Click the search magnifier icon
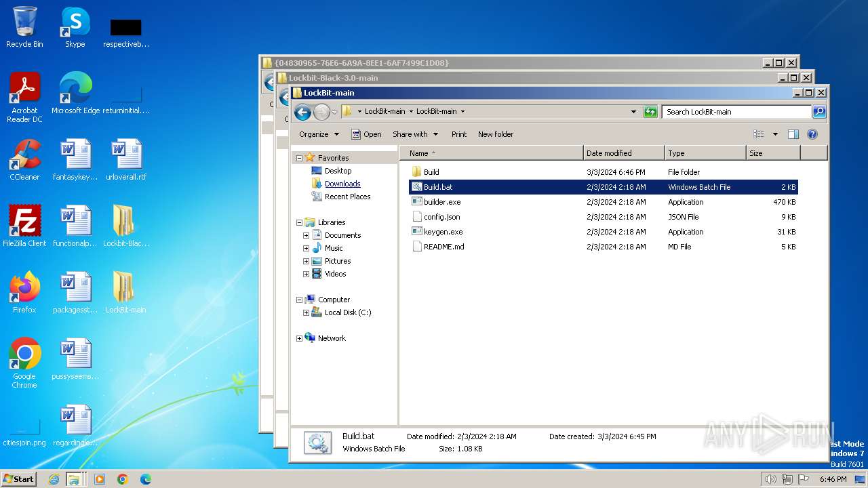This screenshot has width=868, height=488. point(819,112)
